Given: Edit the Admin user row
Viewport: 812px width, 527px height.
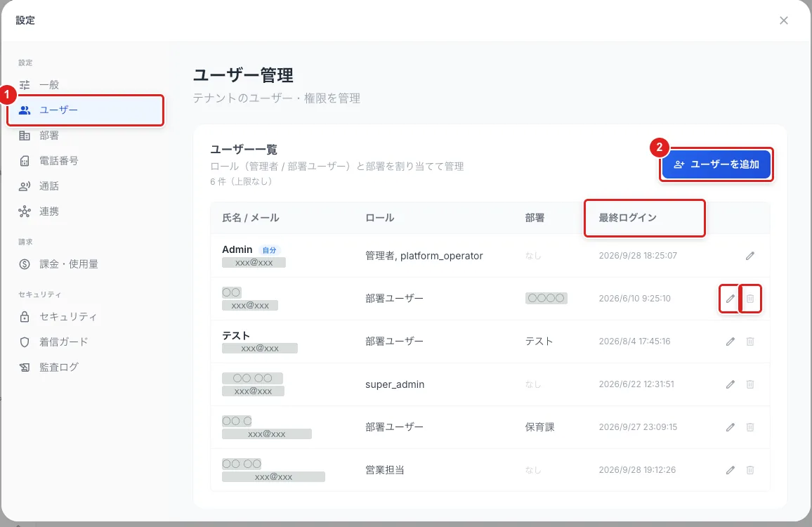Looking at the screenshot, I should click(x=750, y=256).
